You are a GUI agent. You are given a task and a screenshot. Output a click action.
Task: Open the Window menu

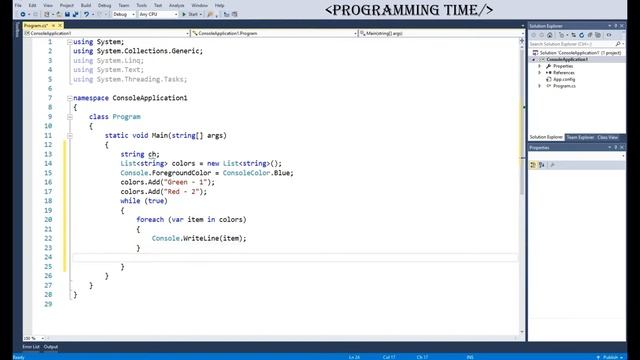click(x=200, y=5)
